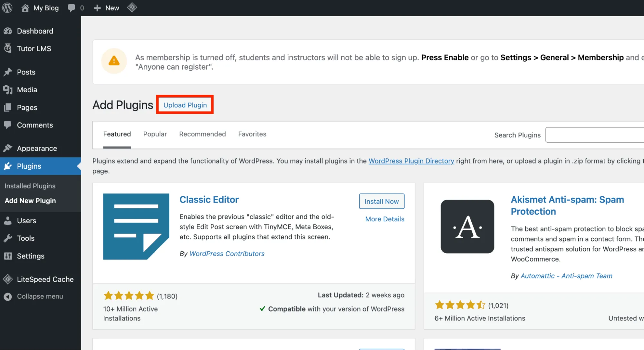644x350 pixels.
Task: Open the My Blog home icon
Action: click(x=25, y=8)
